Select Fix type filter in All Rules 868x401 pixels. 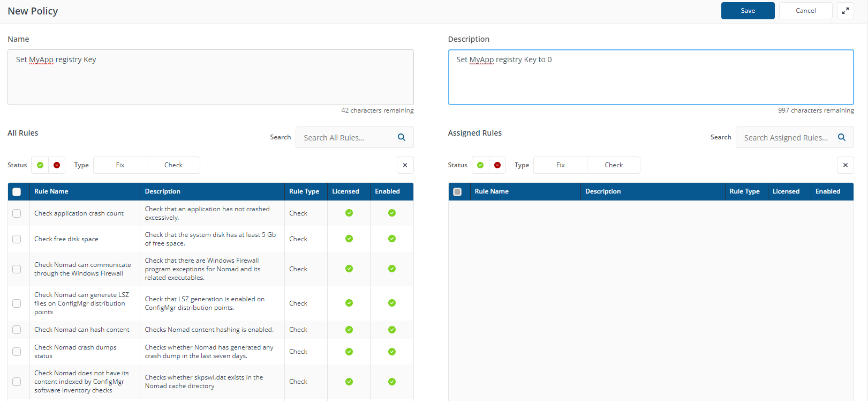[120, 165]
